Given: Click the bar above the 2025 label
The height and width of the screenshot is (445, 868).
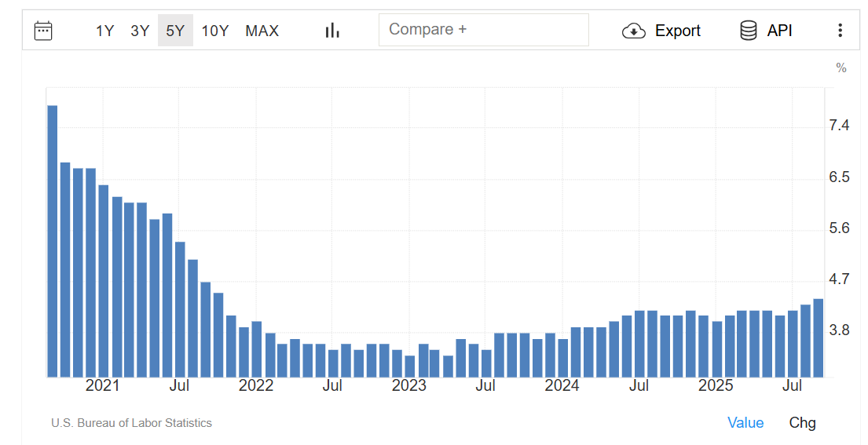Looking at the screenshot, I should (x=716, y=348).
